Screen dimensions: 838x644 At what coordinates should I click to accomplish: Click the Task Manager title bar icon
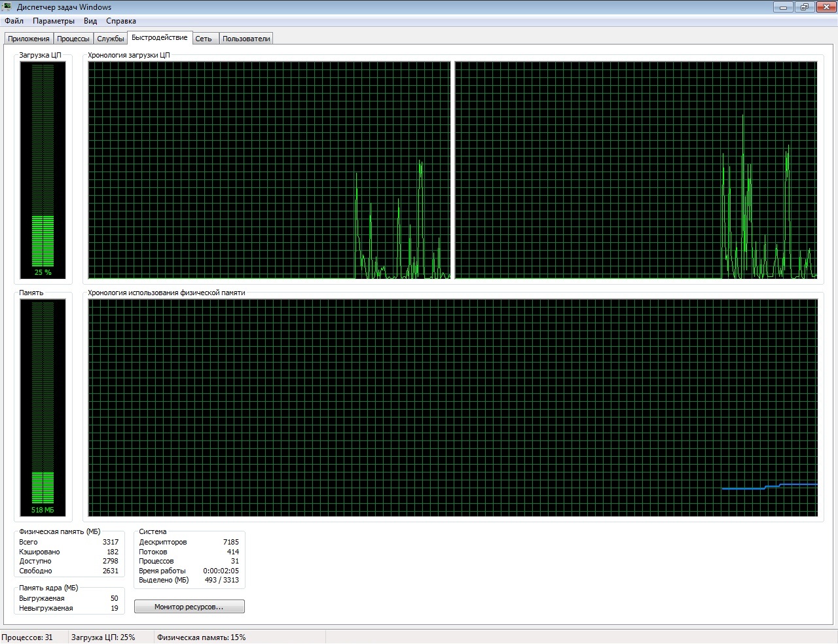pos(7,7)
